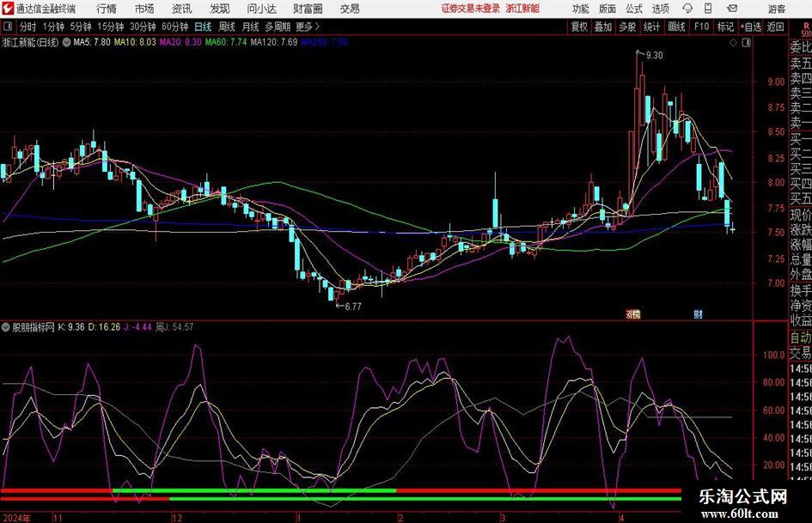Click the 6.77 low price label
The image size is (812, 523).
353,307
